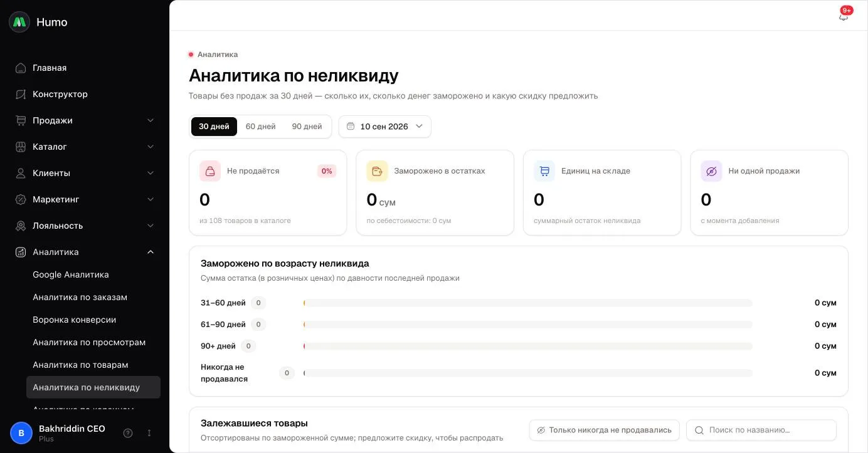Expand the Лояльность menu chevron
Screen dimensions: 868x453
click(151, 226)
